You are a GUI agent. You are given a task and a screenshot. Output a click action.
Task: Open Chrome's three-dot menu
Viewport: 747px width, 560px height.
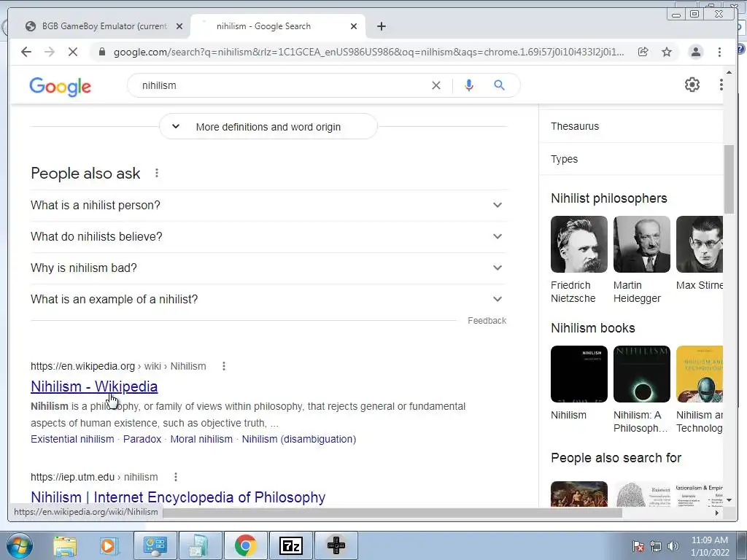point(719,52)
